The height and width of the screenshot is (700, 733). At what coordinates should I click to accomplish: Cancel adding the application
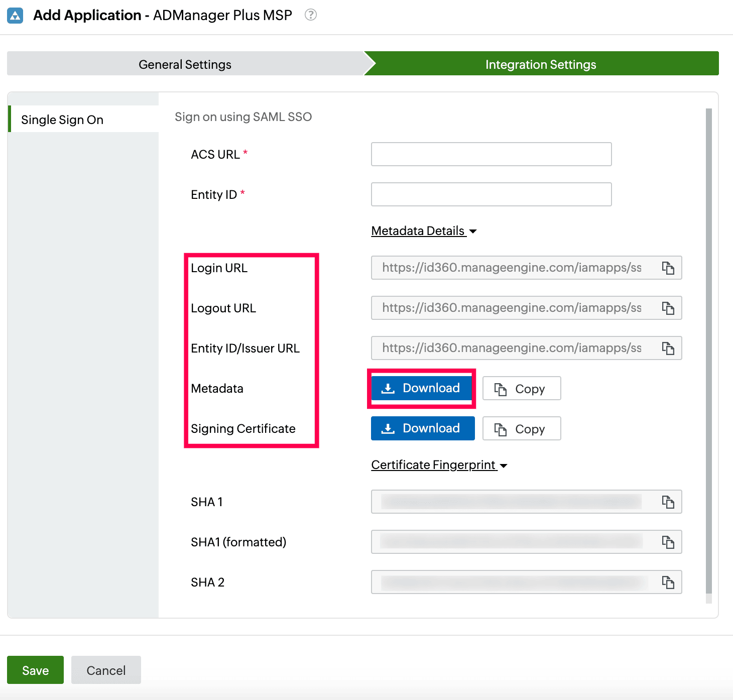point(105,669)
